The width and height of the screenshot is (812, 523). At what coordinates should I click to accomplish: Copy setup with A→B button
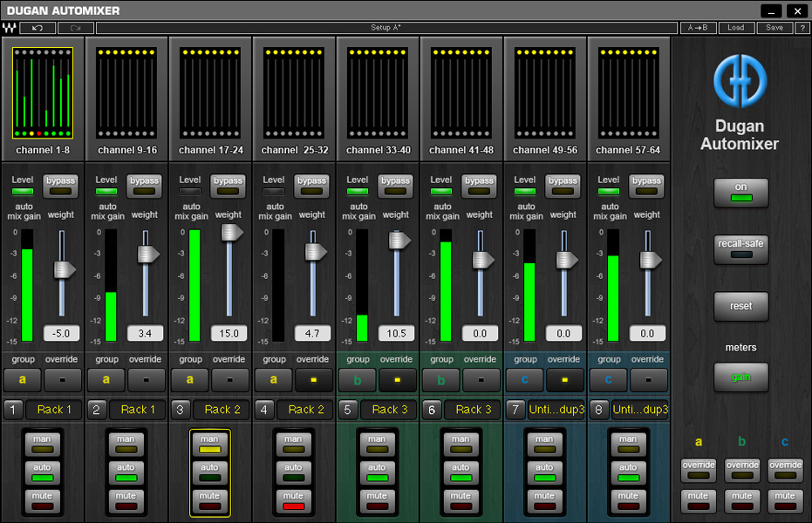click(x=698, y=28)
